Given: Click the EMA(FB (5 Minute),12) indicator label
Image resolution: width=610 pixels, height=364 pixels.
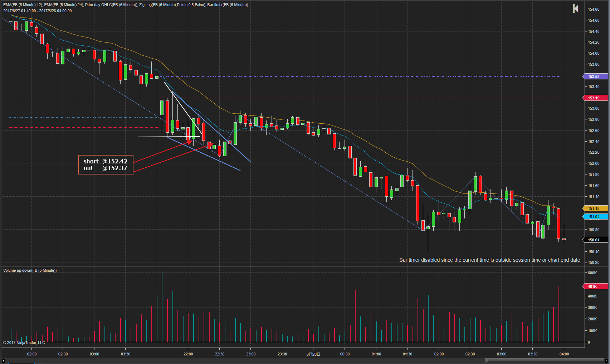Looking at the screenshot, I should click(x=23, y=5).
